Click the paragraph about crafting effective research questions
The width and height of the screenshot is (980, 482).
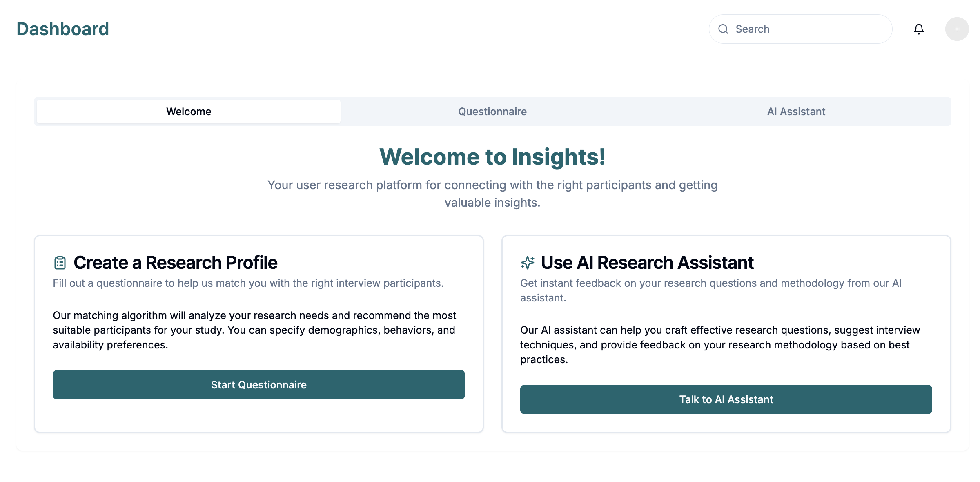pos(720,345)
